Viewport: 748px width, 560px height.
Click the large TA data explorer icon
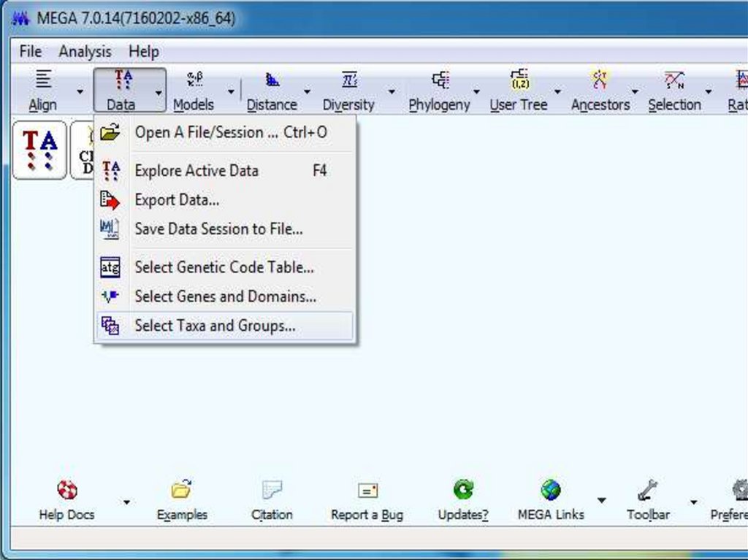[x=39, y=150]
